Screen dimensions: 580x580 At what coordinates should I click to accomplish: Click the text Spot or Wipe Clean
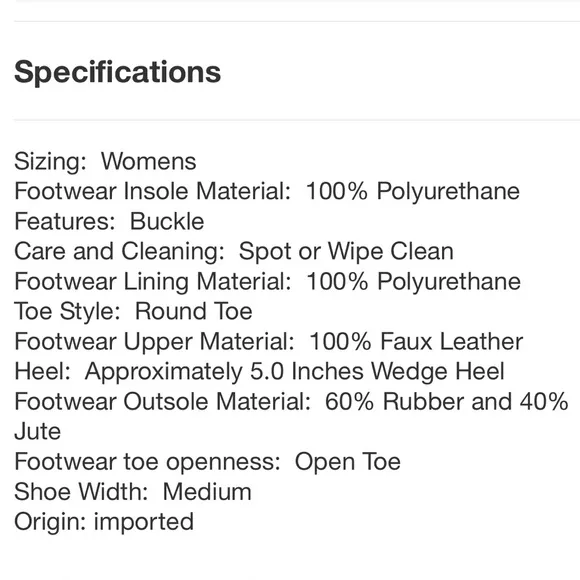346,252
